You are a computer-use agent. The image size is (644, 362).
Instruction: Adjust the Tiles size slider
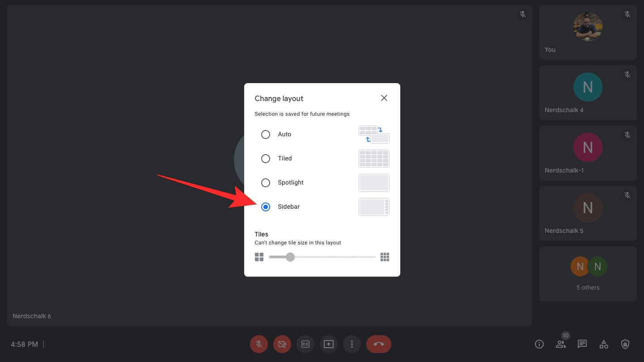290,257
